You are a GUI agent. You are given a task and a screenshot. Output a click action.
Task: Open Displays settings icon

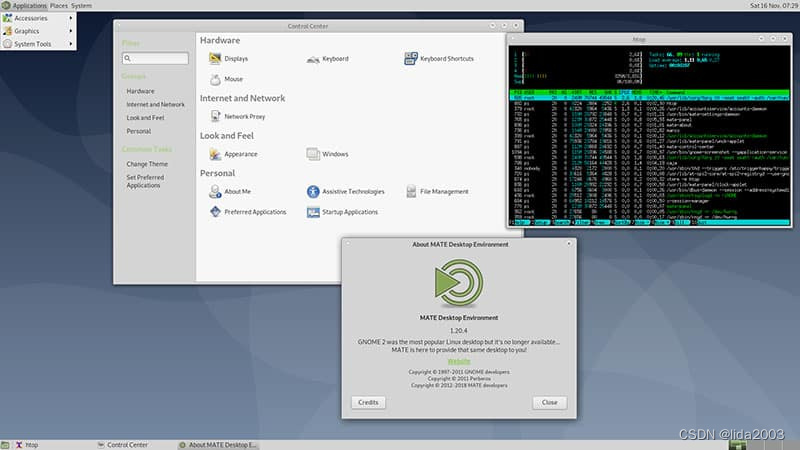[x=215, y=59]
